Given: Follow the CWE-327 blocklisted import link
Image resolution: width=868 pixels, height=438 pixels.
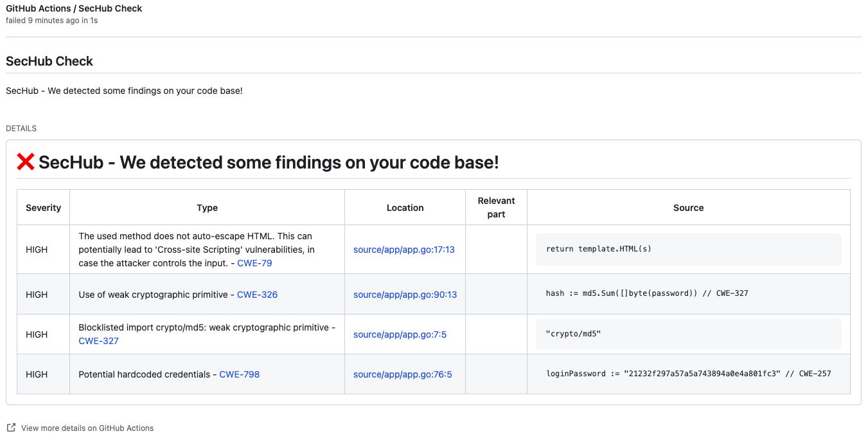Looking at the screenshot, I should 98,341.
